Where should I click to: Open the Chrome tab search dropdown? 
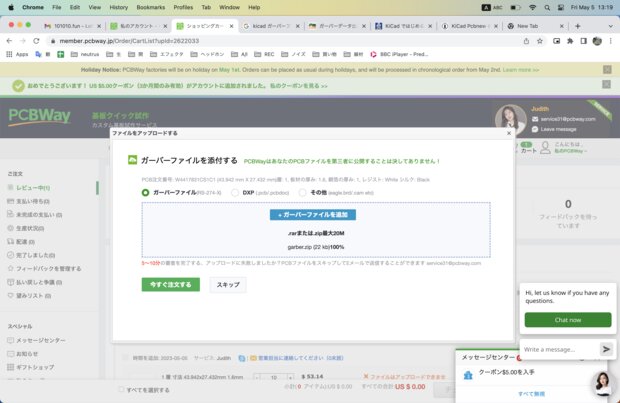click(x=610, y=26)
